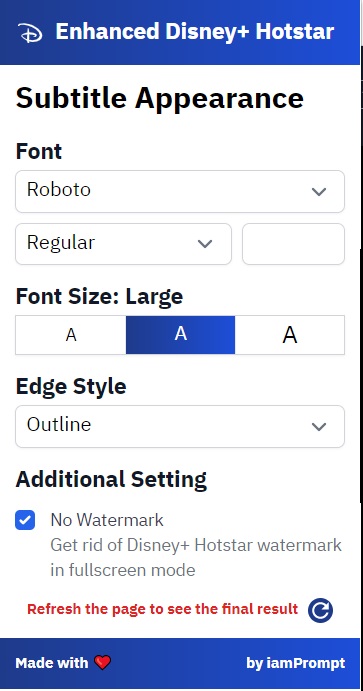Select the highlighted middle A font size
Image resolution: width=363 pixels, height=691 pixels.
(181, 335)
